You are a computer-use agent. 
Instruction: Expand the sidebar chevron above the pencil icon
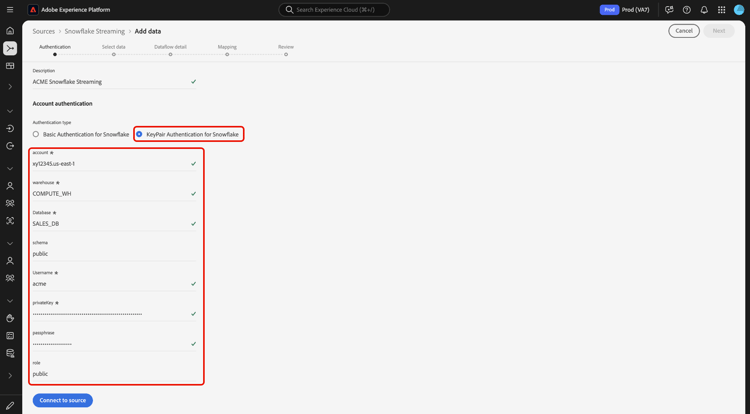10,376
